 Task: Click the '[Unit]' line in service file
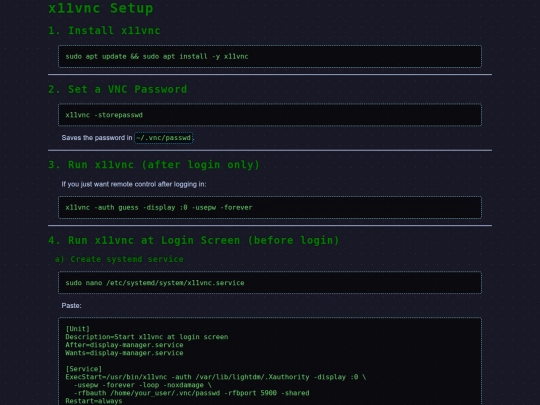(77, 329)
